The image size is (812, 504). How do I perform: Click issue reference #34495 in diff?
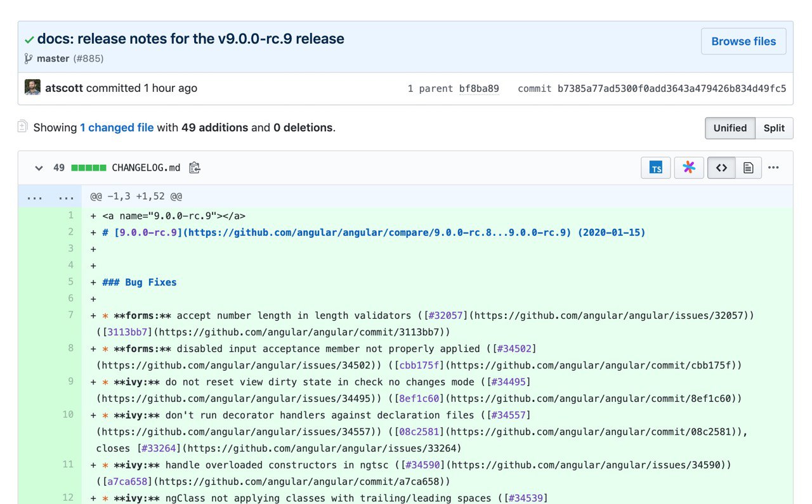(x=510, y=382)
